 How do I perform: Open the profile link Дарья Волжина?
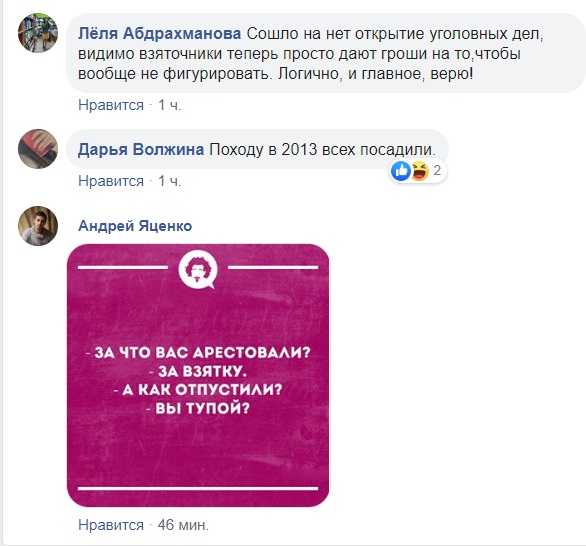141,149
